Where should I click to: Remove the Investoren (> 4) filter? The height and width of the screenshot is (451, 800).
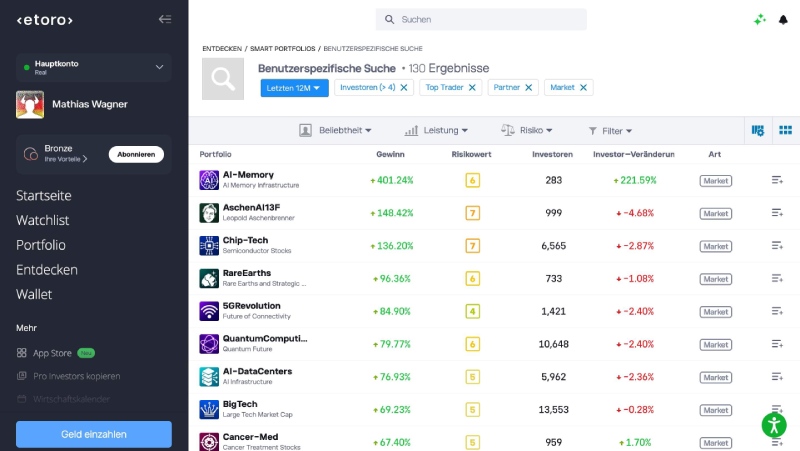pos(404,87)
